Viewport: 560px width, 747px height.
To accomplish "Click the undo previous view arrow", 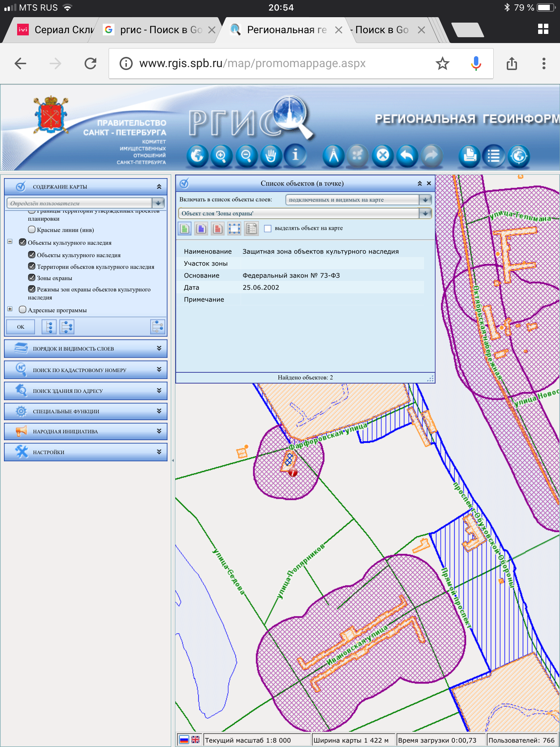I will [x=407, y=156].
